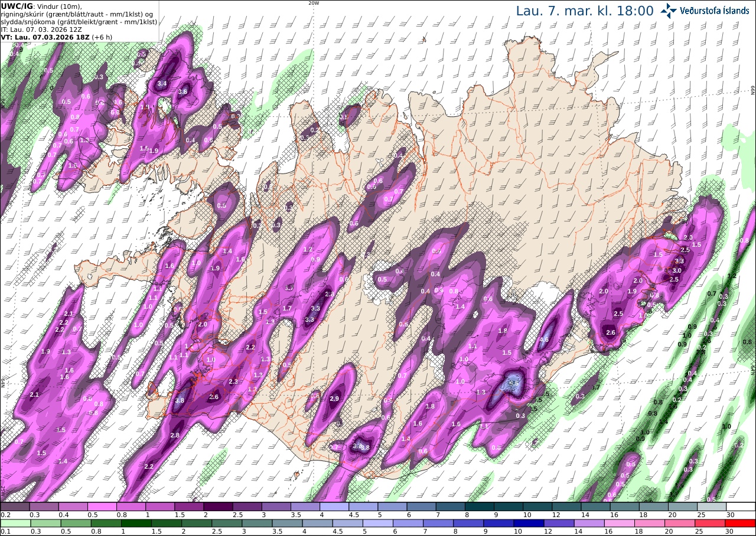Pick the grey 25 swatch in top legend row
This screenshot has width=756, height=536.
712,506
